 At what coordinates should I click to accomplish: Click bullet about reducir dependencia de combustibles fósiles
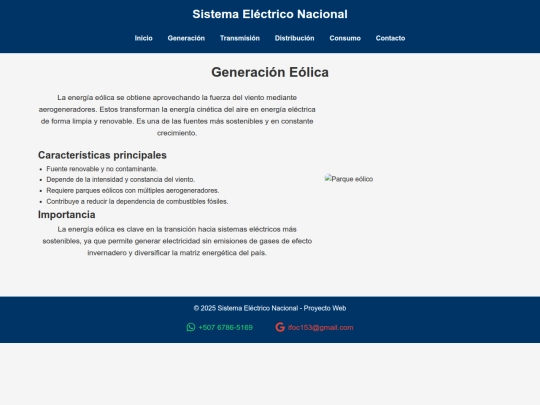pyautogui.click(x=137, y=201)
